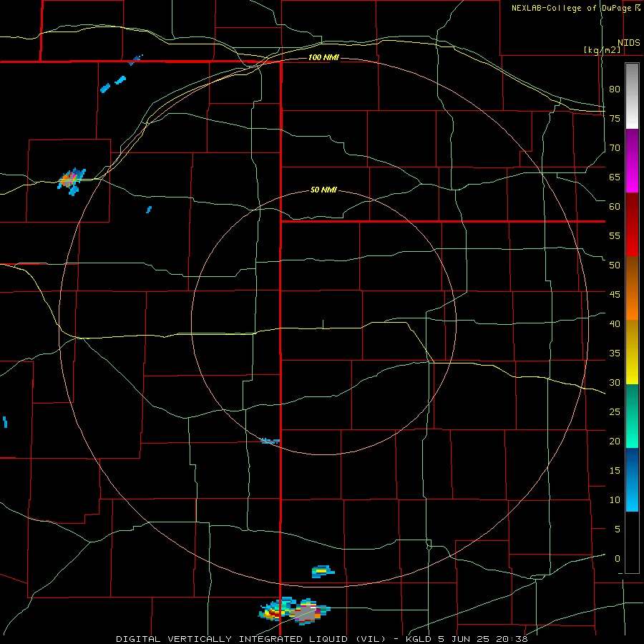Click the kg/m2 units label
This screenshot has width=644, height=644.
[602, 50]
